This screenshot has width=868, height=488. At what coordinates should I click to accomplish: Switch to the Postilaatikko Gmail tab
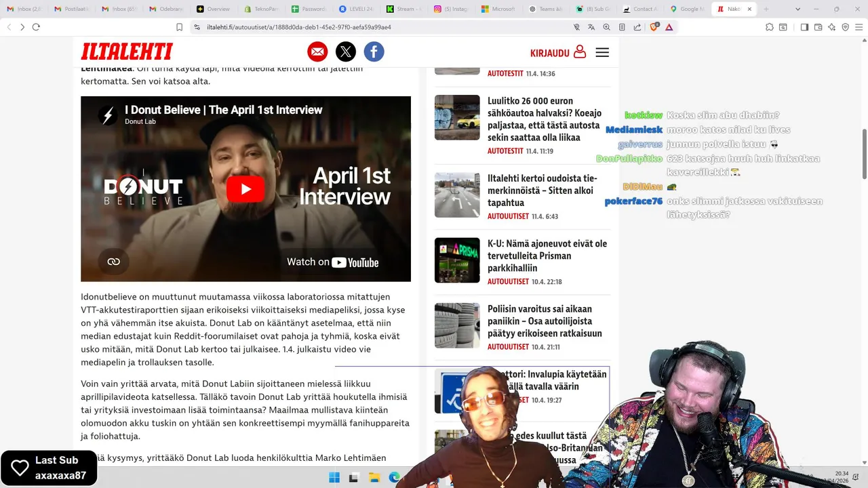[71, 9]
